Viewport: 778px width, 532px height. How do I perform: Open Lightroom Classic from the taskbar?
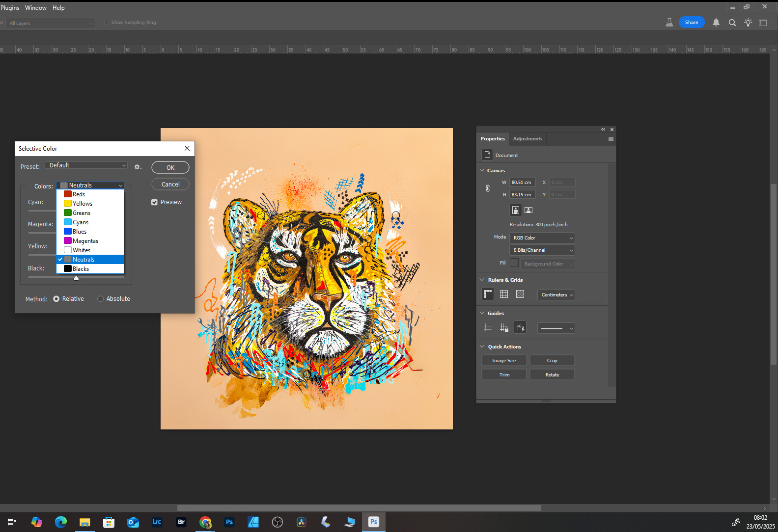(157, 522)
